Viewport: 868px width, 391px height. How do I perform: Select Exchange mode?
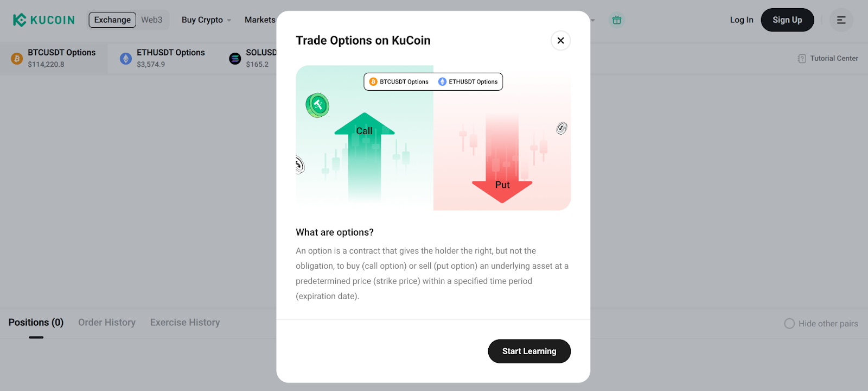click(x=112, y=20)
